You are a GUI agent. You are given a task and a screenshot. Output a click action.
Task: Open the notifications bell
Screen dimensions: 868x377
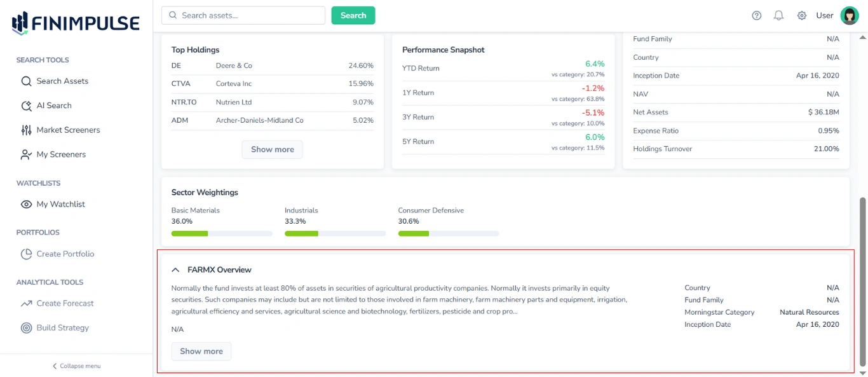[x=778, y=15]
